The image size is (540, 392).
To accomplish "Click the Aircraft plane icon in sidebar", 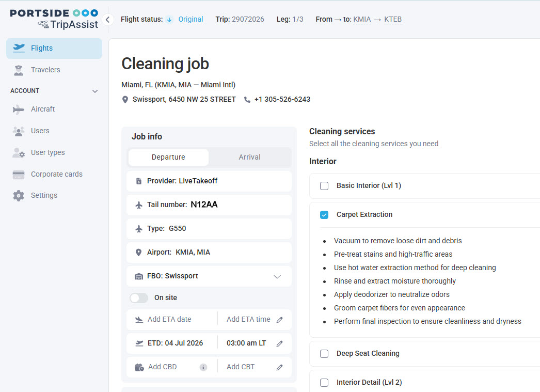I will point(19,109).
